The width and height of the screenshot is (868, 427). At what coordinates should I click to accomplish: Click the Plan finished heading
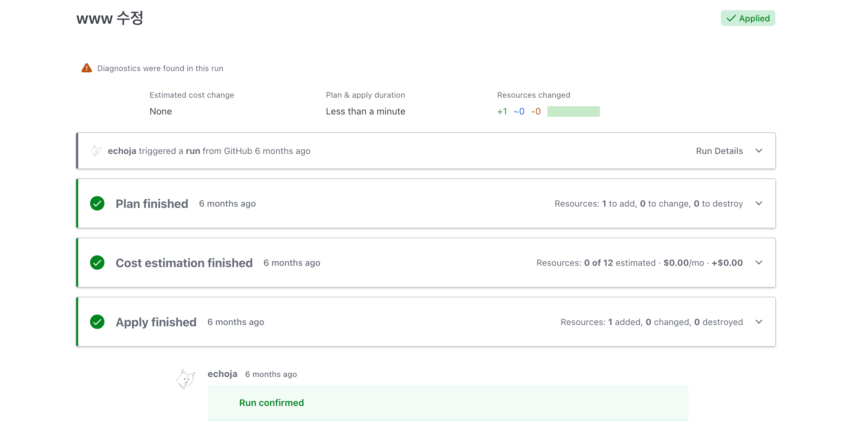pyautogui.click(x=152, y=203)
